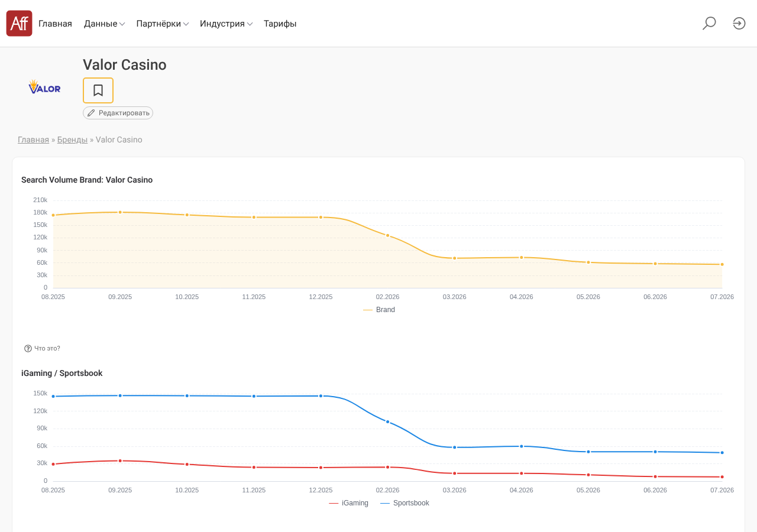Bookmark Valor Casino brand
This screenshot has height=532, width=757.
98,90
